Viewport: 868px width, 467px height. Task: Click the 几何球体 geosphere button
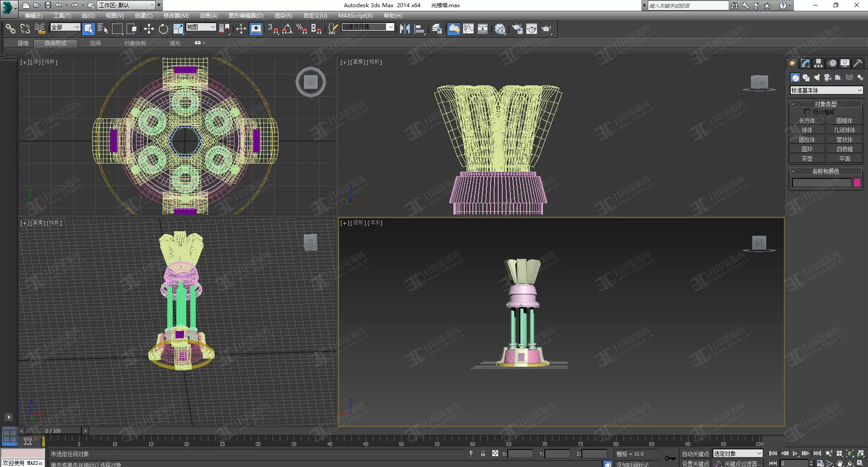[x=844, y=130]
